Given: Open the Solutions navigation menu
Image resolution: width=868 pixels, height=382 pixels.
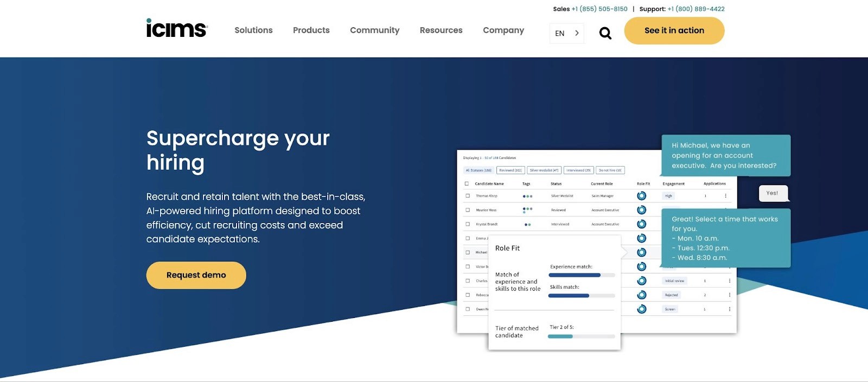Looking at the screenshot, I should (x=253, y=30).
